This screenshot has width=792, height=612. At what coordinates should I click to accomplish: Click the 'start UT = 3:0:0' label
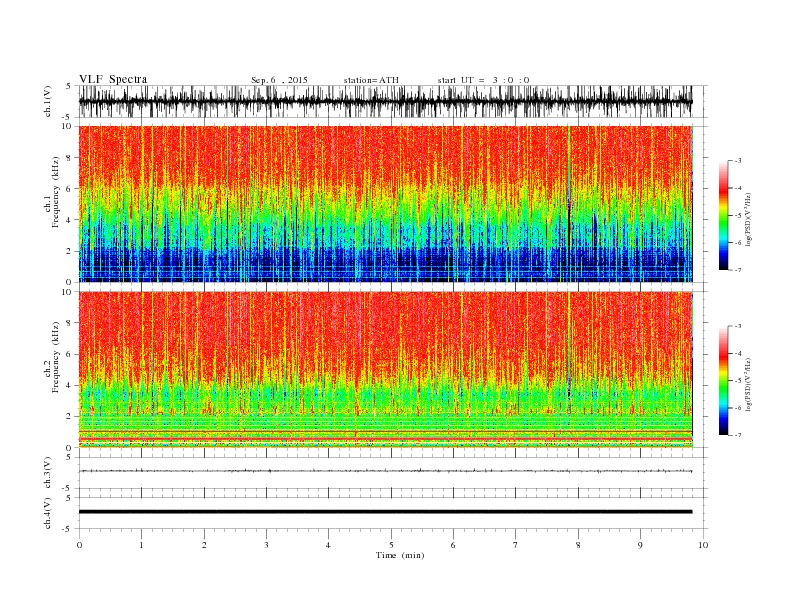pos(483,80)
